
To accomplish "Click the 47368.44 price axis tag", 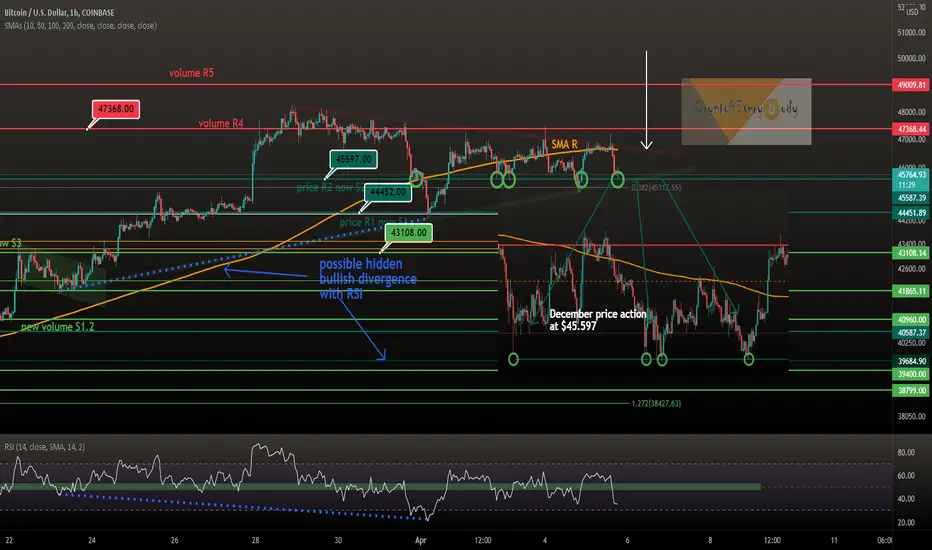I will coord(912,129).
